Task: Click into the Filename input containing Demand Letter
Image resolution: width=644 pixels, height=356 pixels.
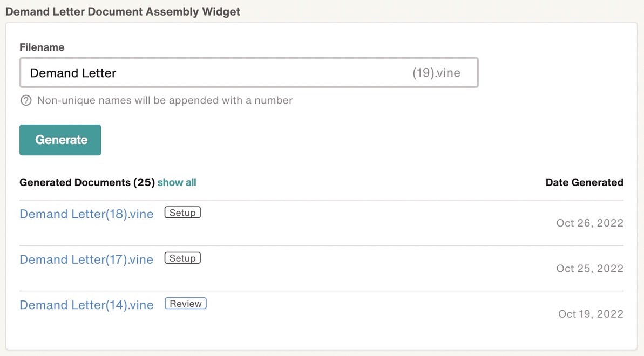Action: coord(249,73)
